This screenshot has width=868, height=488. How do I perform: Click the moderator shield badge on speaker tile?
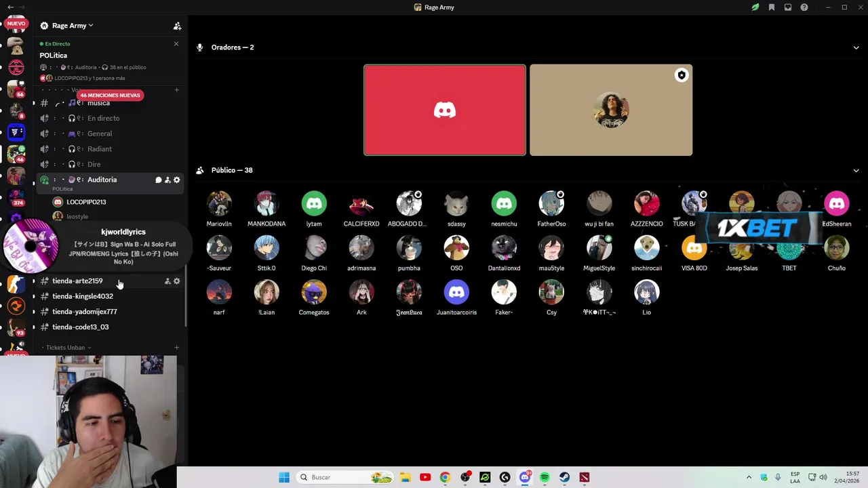(682, 75)
